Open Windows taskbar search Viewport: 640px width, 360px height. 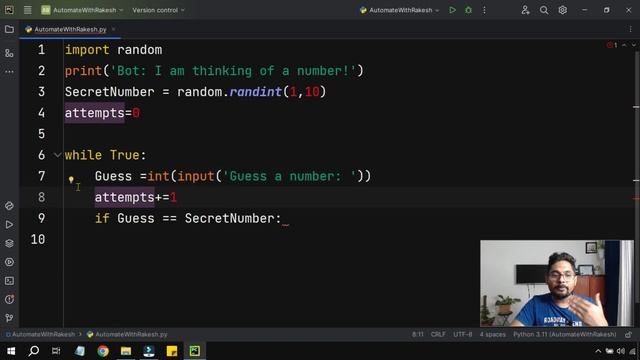34,351
